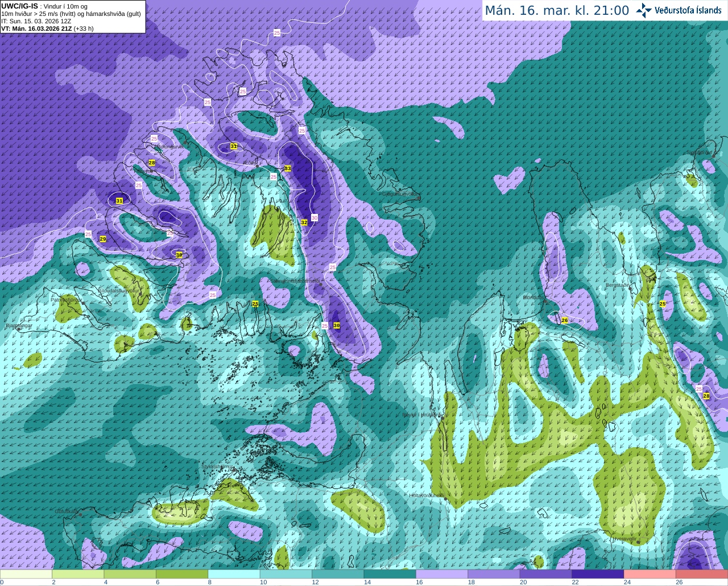Pick the 12–14 m/s teal legend swatch
The width and height of the screenshot is (728, 586).
click(x=338, y=575)
